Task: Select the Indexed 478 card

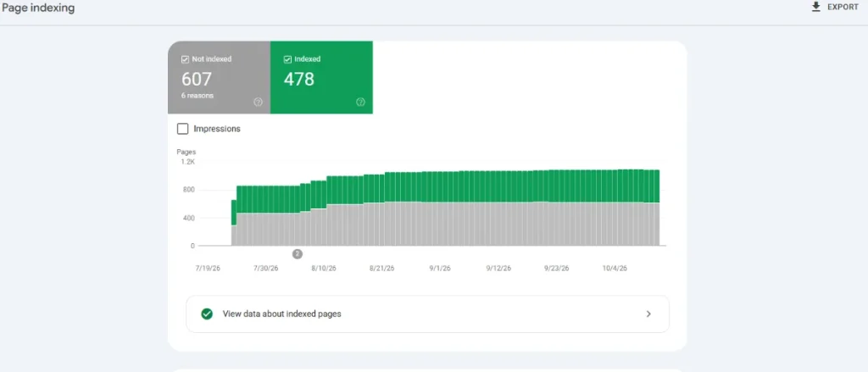Action: [321, 77]
